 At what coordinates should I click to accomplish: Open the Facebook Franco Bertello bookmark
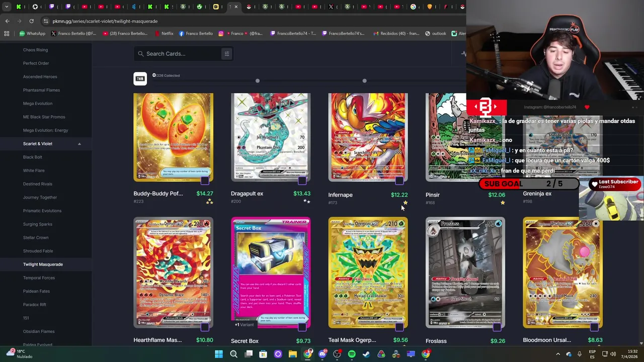tap(196, 34)
